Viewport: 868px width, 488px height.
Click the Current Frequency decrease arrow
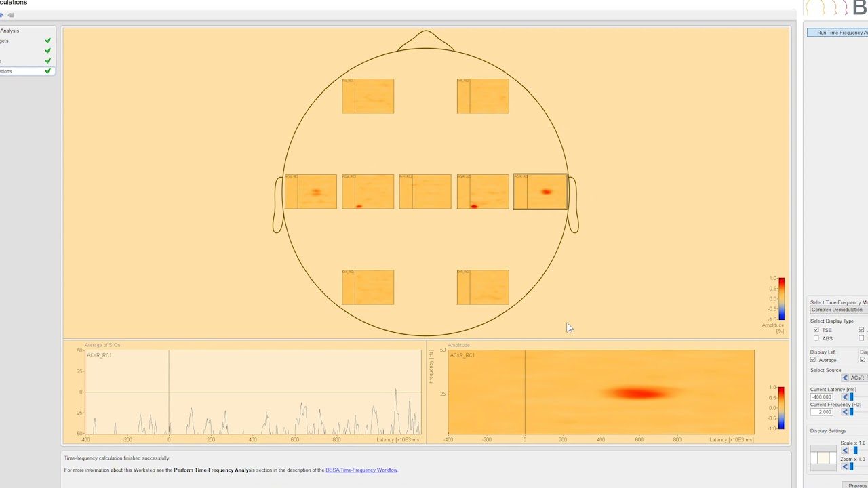pos(845,412)
